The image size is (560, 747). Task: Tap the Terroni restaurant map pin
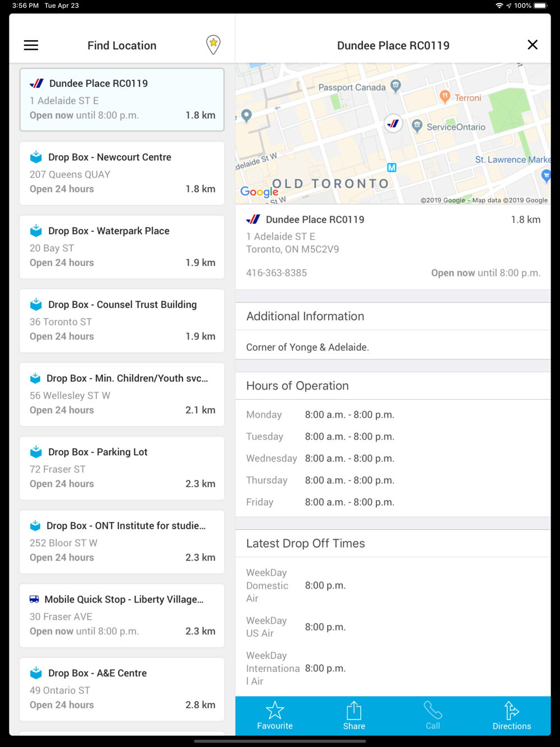pyautogui.click(x=445, y=97)
